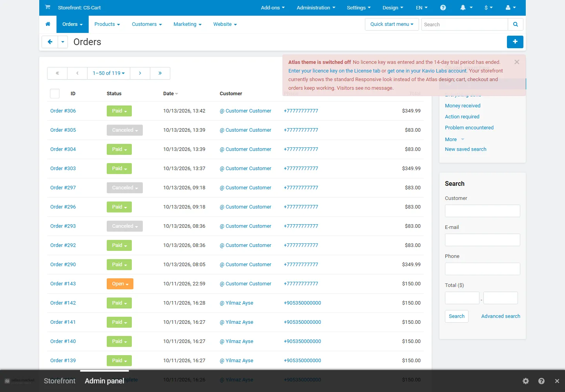Screen dimensions: 565x392
Task: Open bottom panel settings gear
Action: (x=526, y=381)
